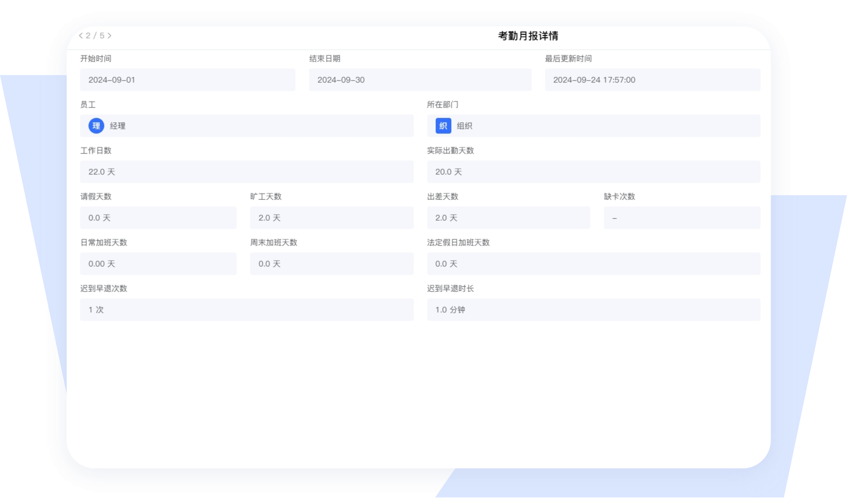Click the 工作日数 field 22.0 天

coord(247,172)
